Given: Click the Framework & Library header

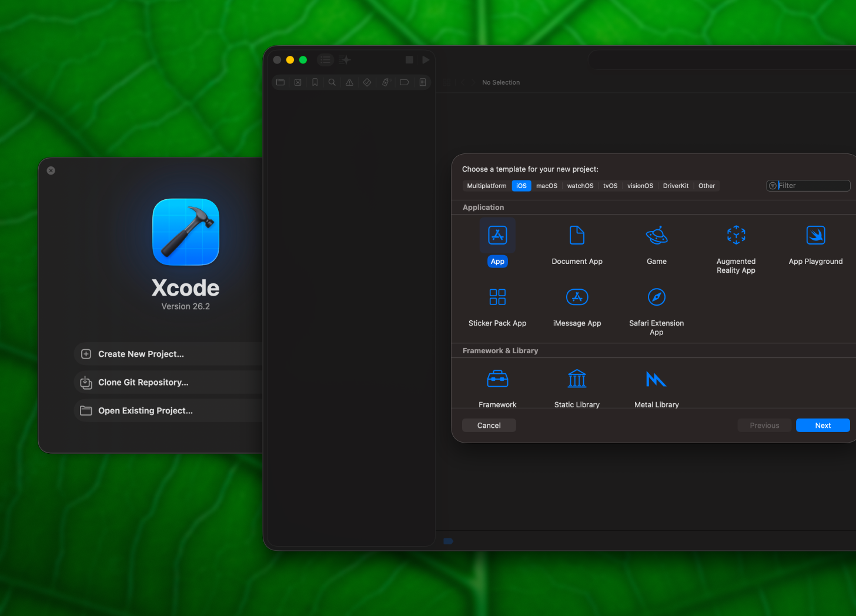Looking at the screenshot, I should tap(500, 351).
